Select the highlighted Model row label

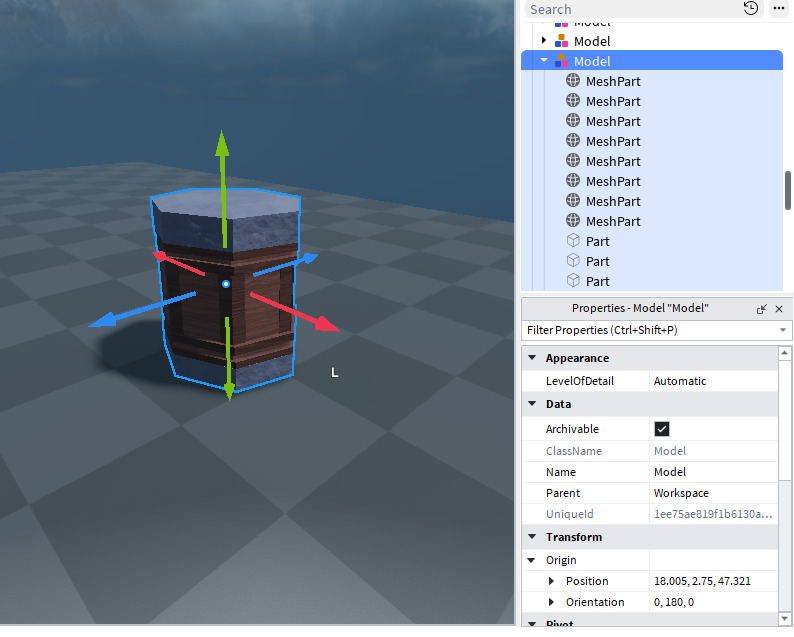click(x=592, y=61)
